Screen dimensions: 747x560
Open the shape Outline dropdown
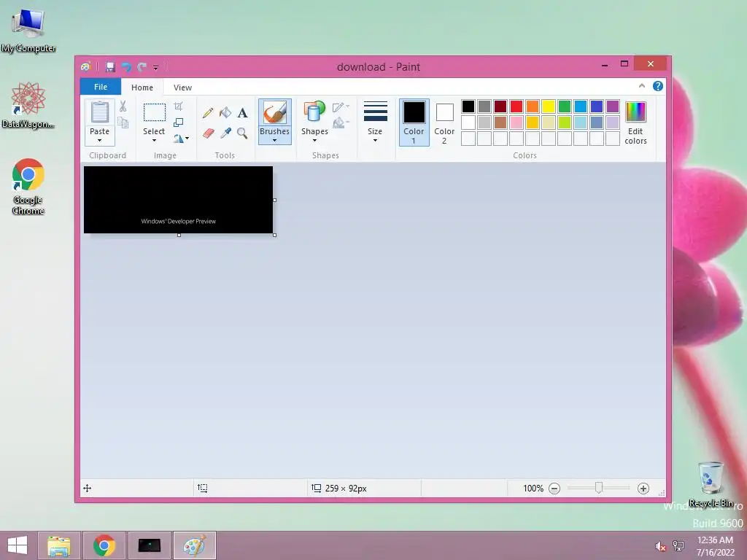341,107
